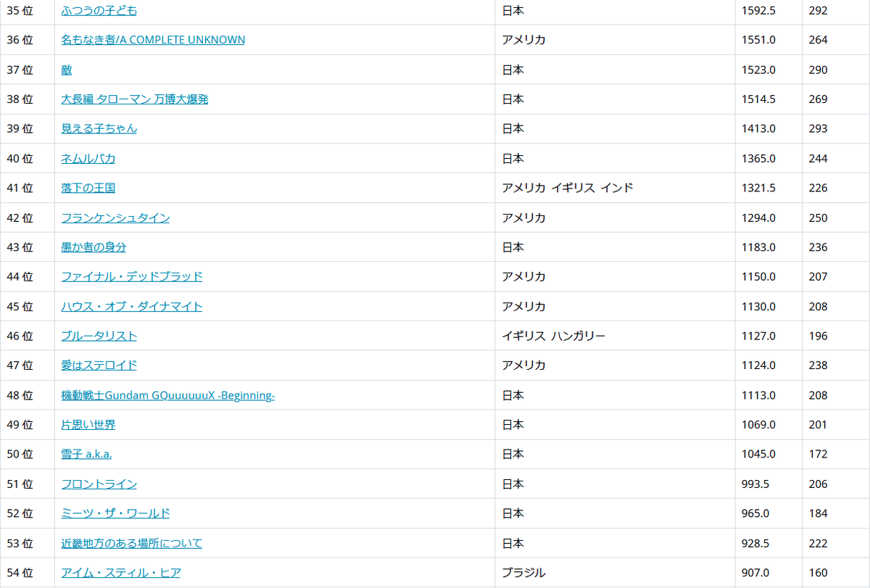Viewport: 870px width, 588px height.
Task: Select vote count 160
Action: (x=818, y=573)
